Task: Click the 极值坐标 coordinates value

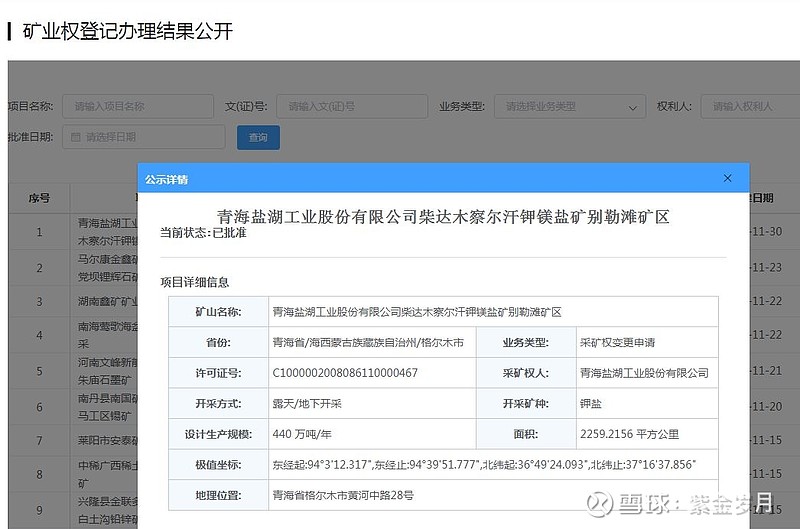Action: 484,465
